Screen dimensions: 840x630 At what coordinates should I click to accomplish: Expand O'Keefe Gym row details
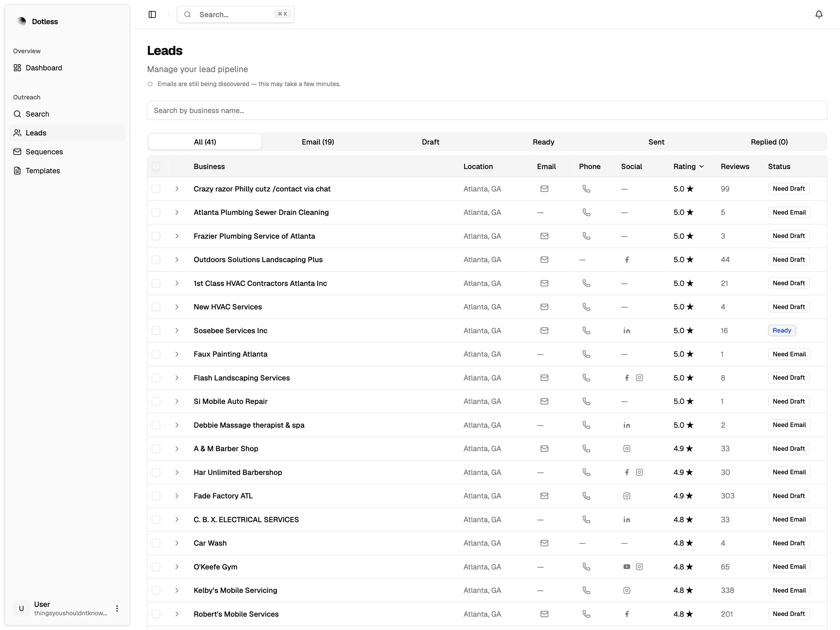(177, 567)
